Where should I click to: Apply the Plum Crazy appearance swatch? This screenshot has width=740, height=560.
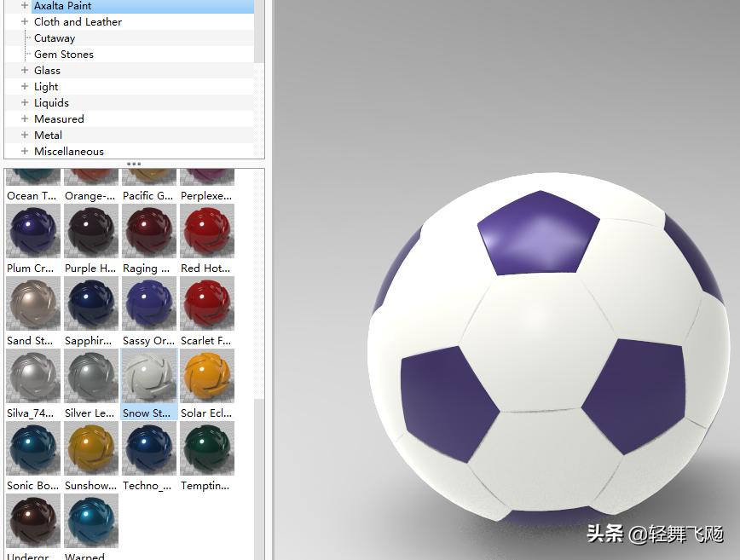[x=33, y=230]
